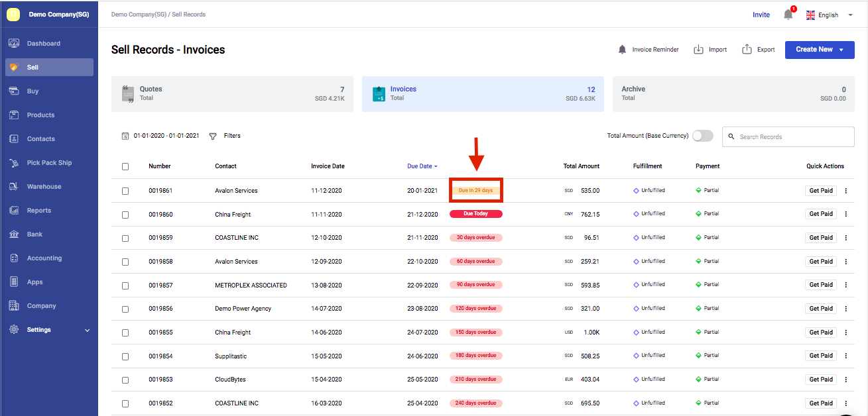Click the Settings gear icon
Screen dimensions: 868x416
14,330
